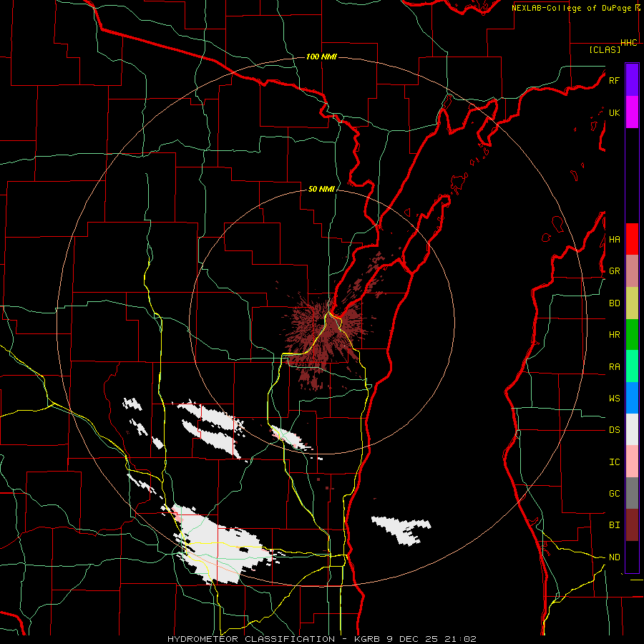This screenshot has height=644, width=644.
Task: Click the '9 DEC 25' date text
Action: (x=413, y=639)
